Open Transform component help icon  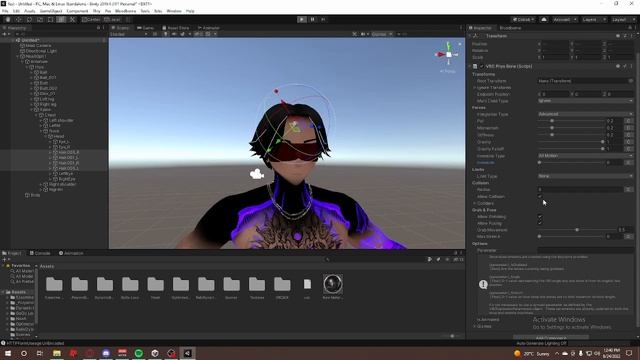coord(618,36)
